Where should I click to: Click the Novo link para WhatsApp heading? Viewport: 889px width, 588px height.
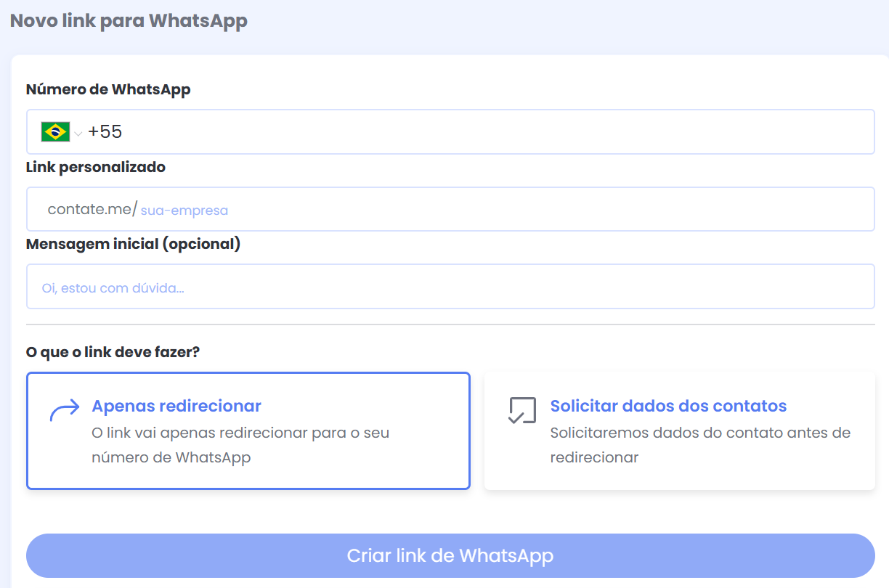pos(129,21)
